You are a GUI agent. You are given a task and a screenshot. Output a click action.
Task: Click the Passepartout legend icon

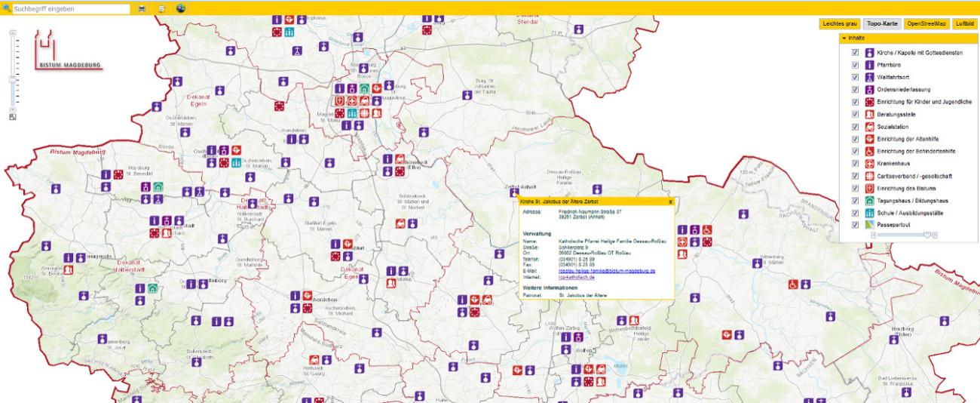coord(868,224)
